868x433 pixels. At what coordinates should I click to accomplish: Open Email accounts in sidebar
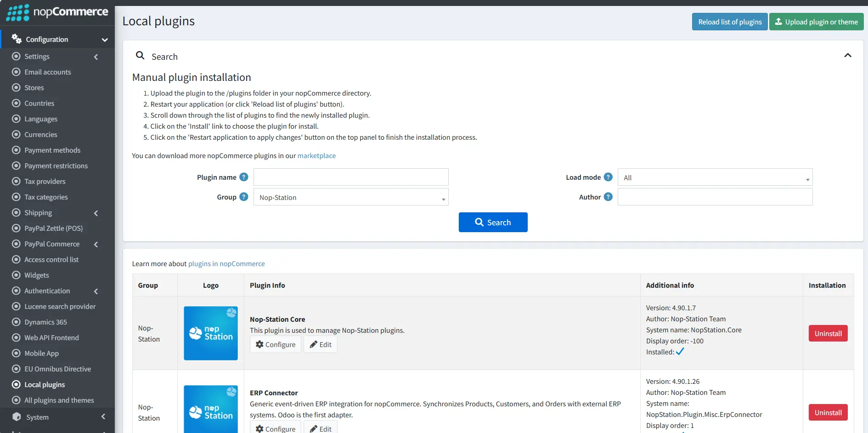click(x=48, y=72)
